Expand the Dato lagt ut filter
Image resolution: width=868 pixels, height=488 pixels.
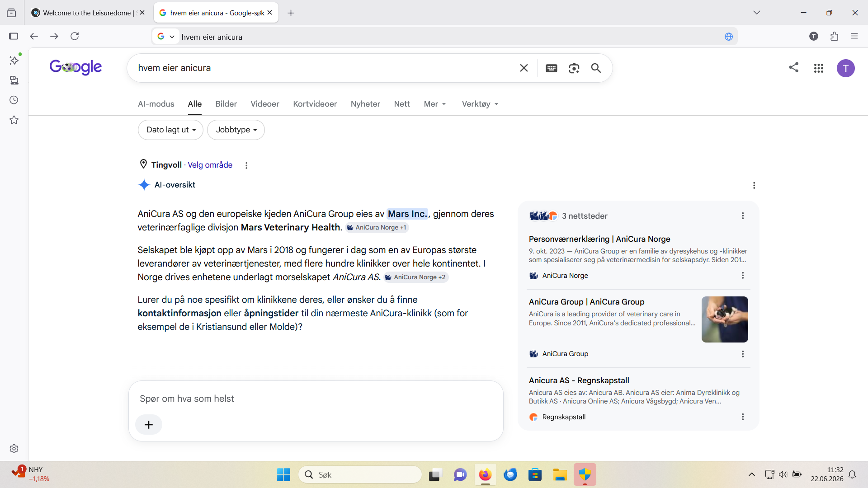tap(170, 130)
